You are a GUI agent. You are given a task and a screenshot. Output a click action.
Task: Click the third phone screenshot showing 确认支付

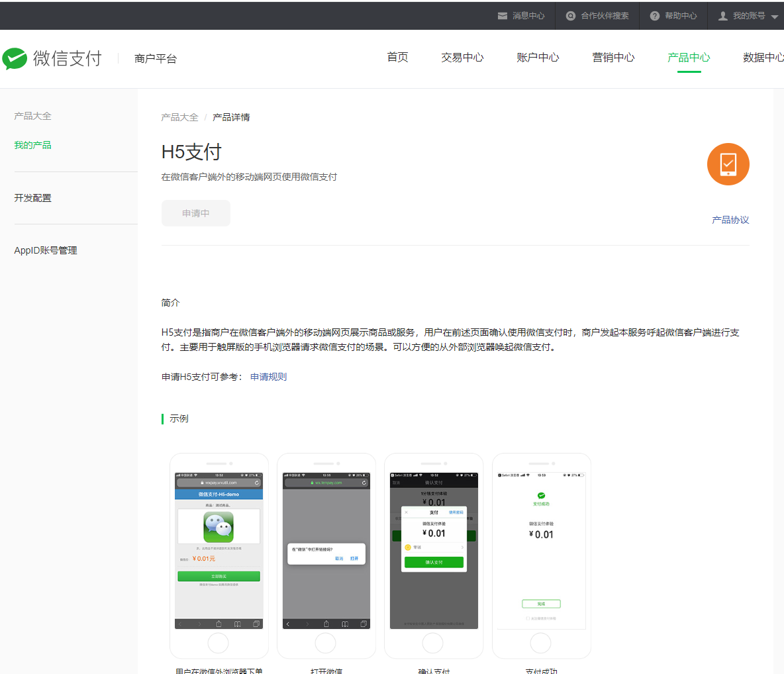pyautogui.click(x=434, y=555)
